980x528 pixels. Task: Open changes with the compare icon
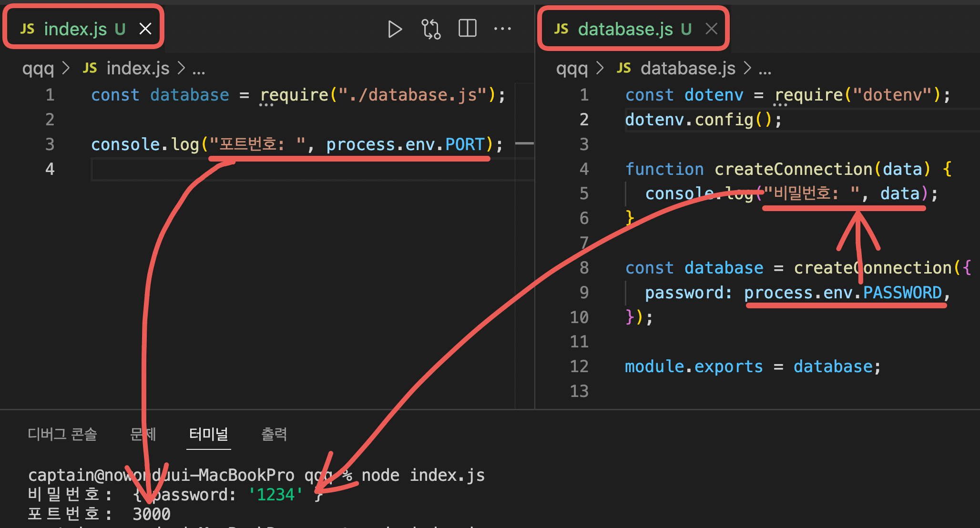[431, 29]
